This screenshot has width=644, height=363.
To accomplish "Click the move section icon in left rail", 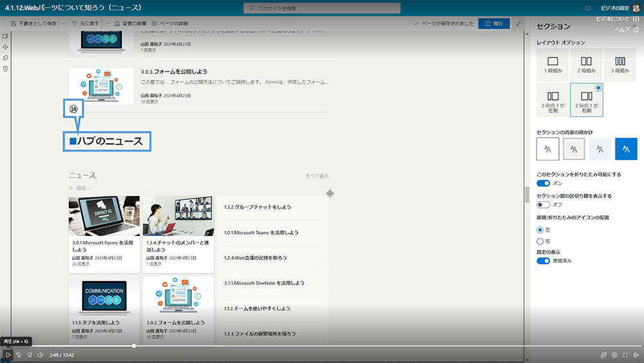I will click(5, 47).
